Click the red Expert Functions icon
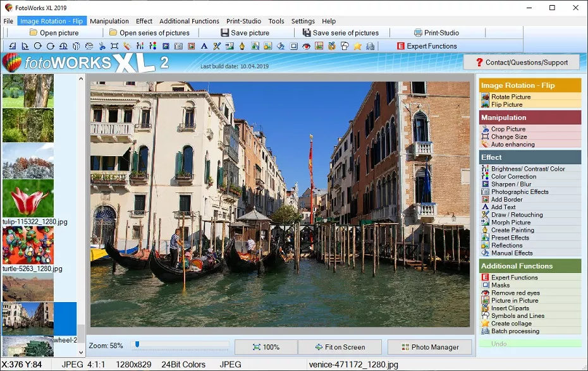588x371 pixels. (401, 46)
